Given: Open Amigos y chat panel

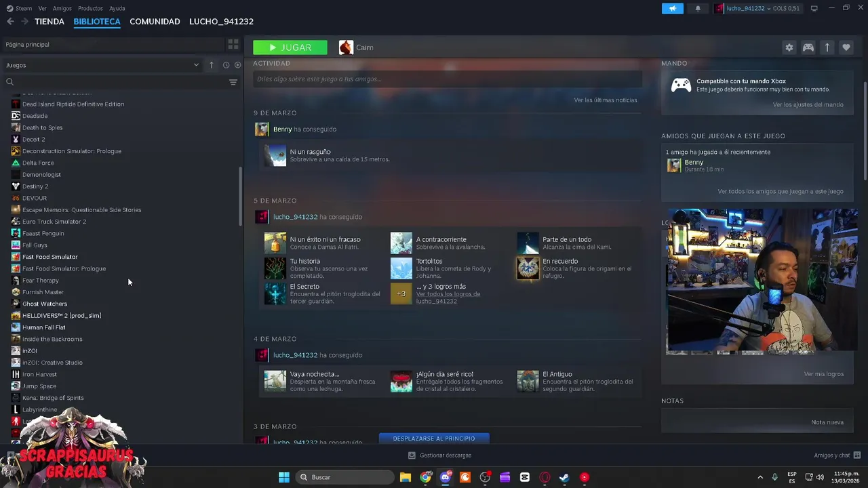Looking at the screenshot, I should [837, 455].
